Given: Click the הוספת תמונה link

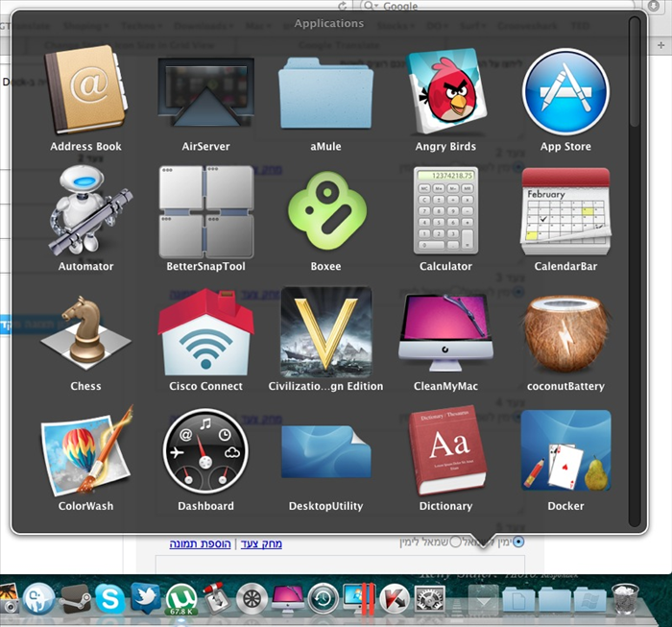Looking at the screenshot, I should (x=200, y=543).
